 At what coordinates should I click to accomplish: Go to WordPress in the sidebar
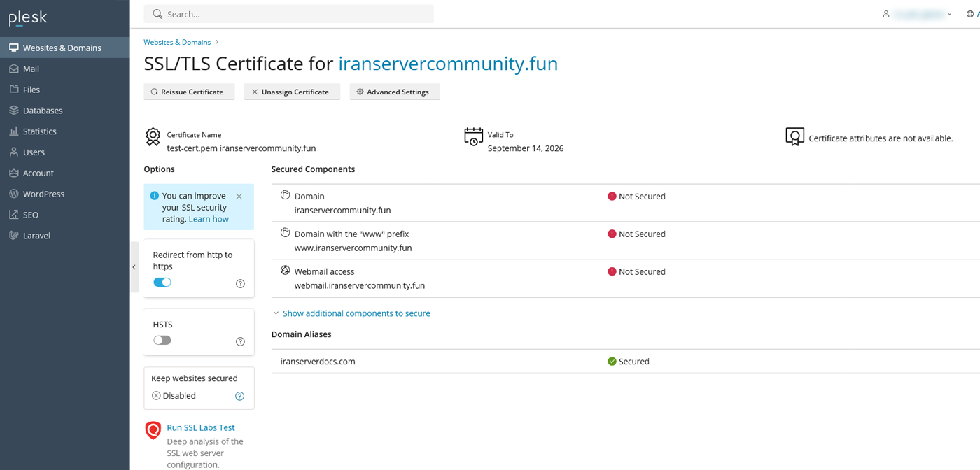43,194
